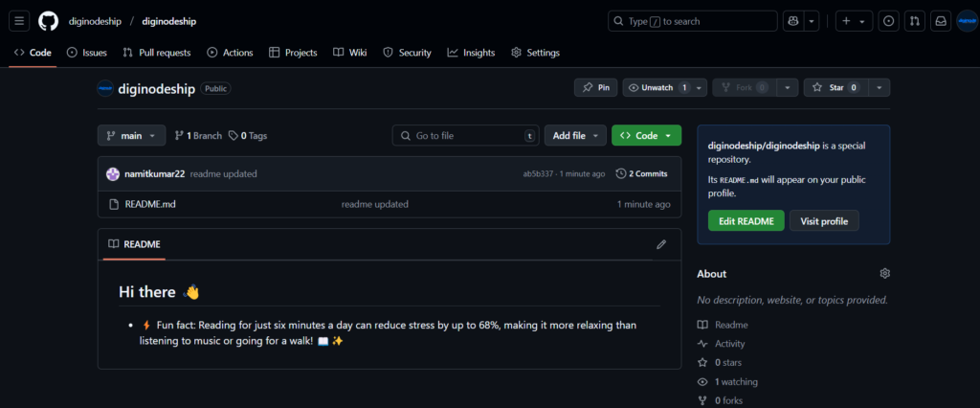Select the Code tab
The height and width of the screenshot is (408, 980).
33,53
